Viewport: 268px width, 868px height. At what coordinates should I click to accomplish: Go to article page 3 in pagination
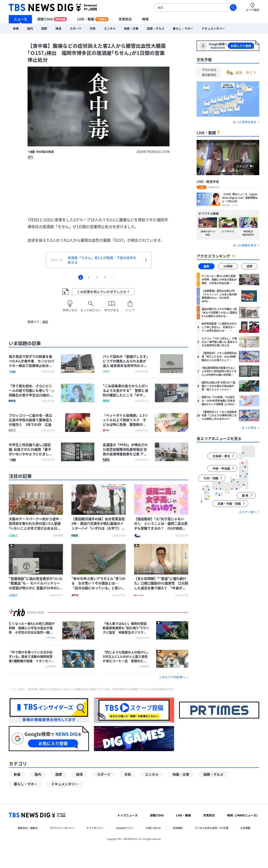(x=97, y=277)
